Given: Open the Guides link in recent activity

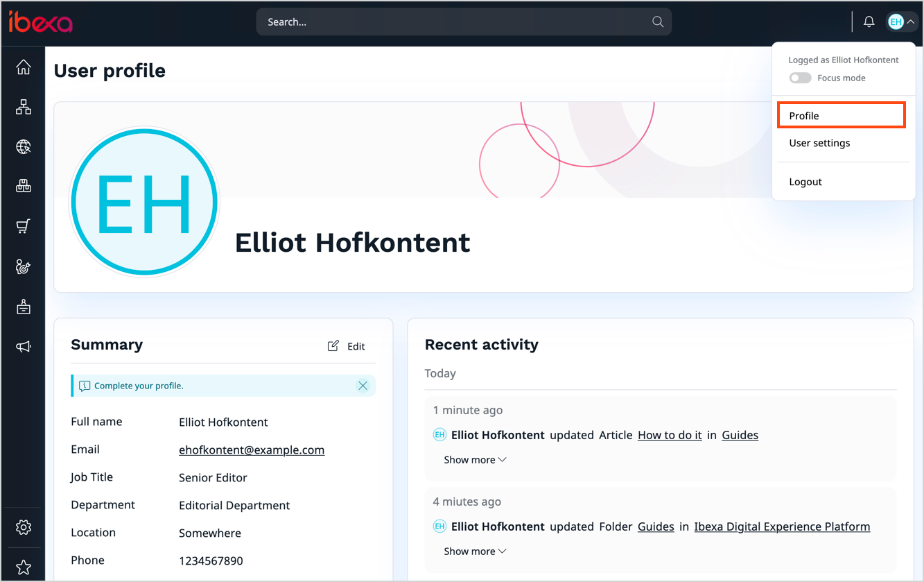Looking at the screenshot, I should point(739,434).
